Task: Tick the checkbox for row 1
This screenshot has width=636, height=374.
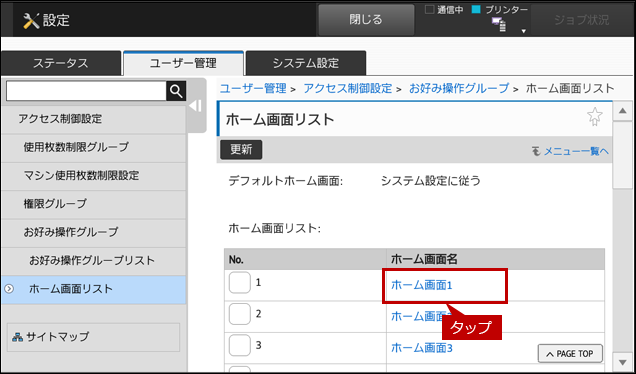Action: pyautogui.click(x=239, y=283)
